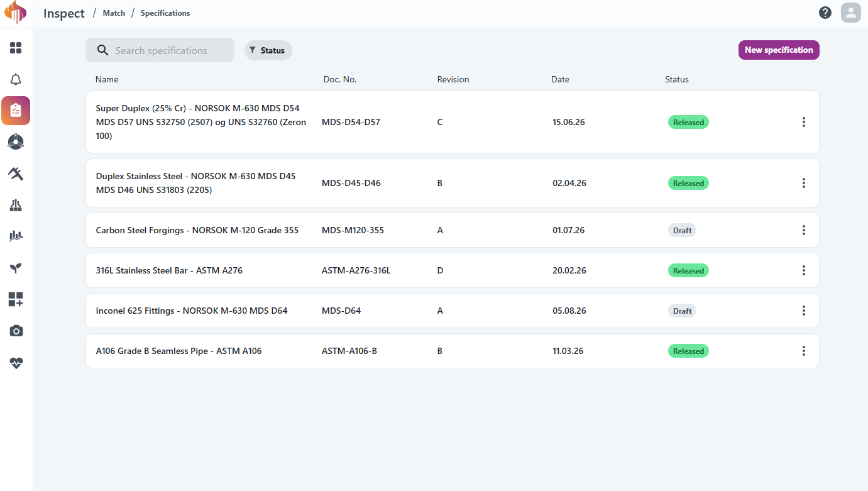Open the Duplex Stainless Steel specification
The image size is (868, 491).
(453, 183)
